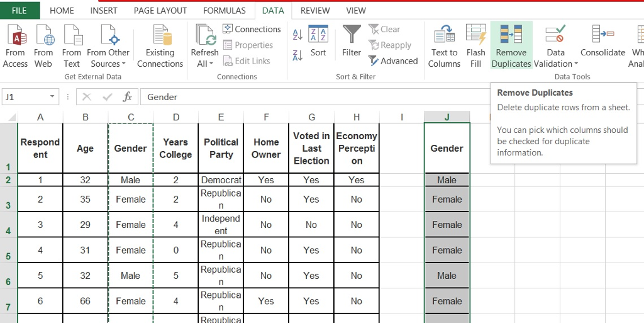Screen dimensions: 644x323
Task: Open the Consolidate tool
Action: click(x=602, y=41)
